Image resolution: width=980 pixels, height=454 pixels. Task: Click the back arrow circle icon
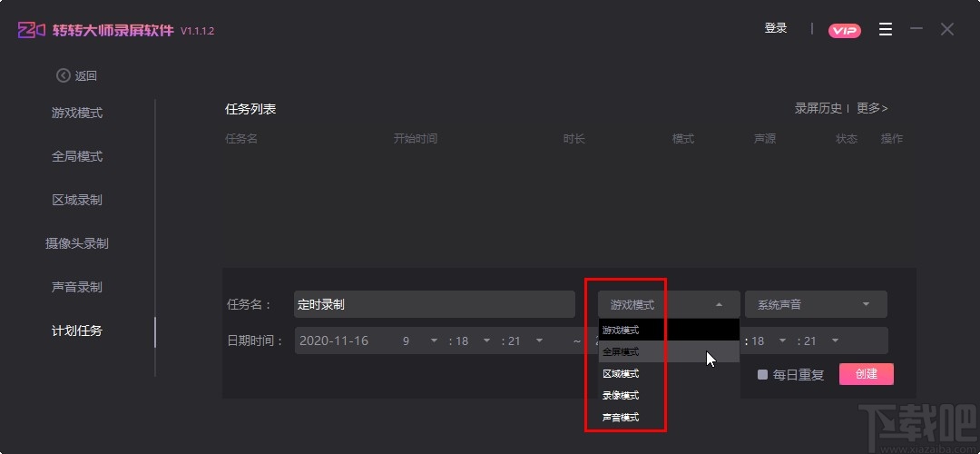64,75
